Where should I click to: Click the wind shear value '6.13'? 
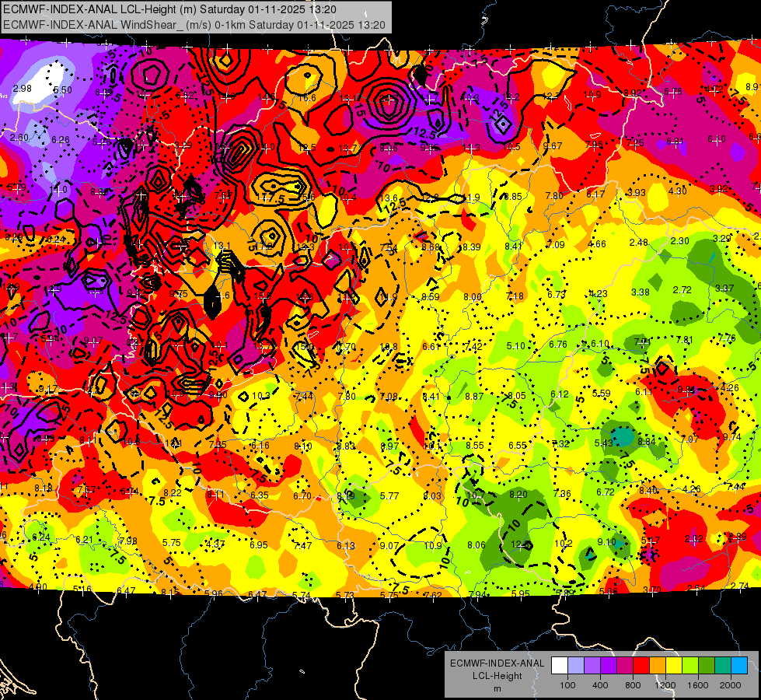coord(346,545)
